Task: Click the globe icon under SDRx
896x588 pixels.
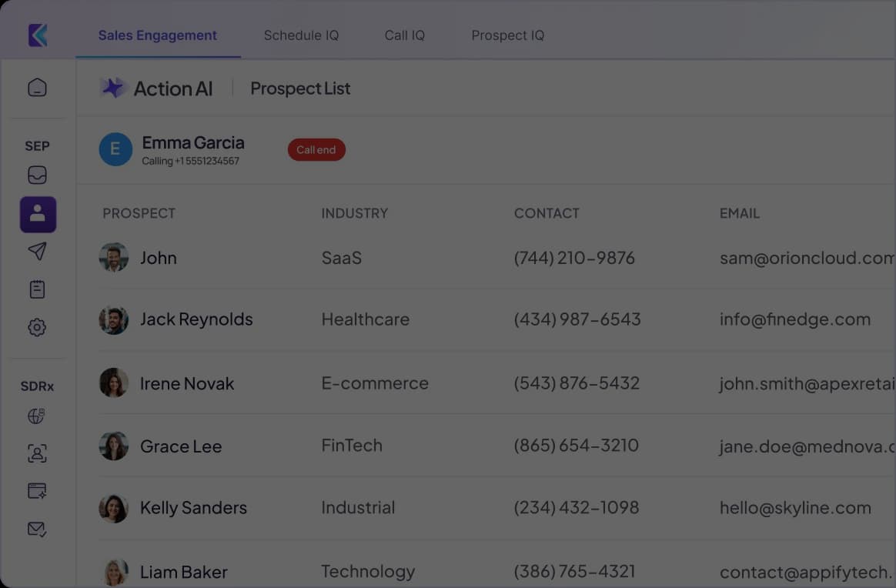Action: pyautogui.click(x=36, y=416)
